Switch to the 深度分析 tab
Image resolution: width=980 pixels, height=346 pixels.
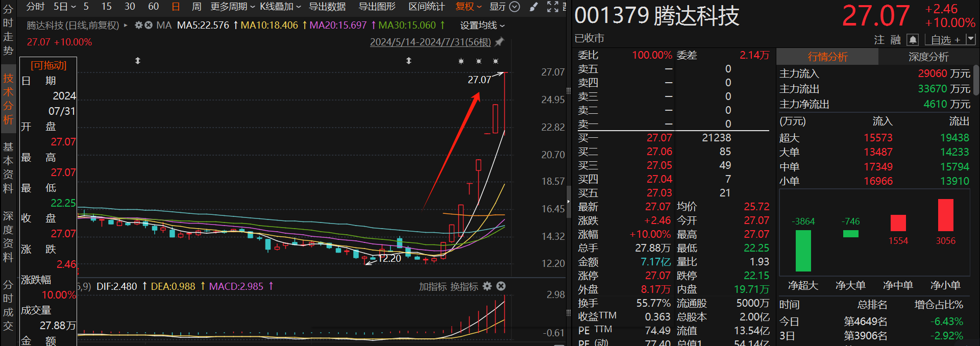click(928, 57)
